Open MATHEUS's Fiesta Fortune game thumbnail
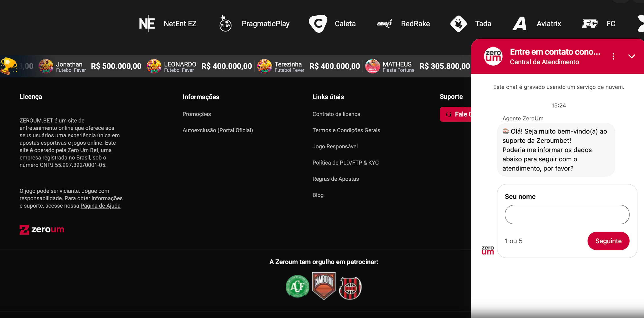 click(x=373, y=66)
